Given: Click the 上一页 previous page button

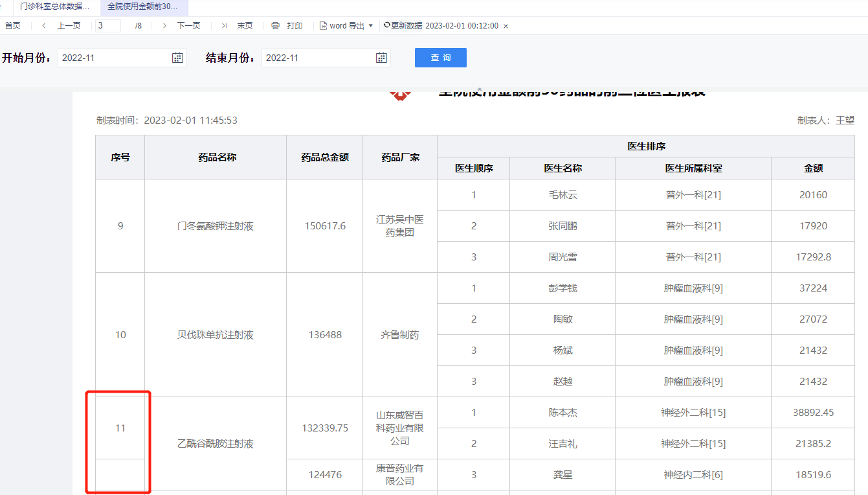Looking at the screenshot, I should click(x=69, y=26).
